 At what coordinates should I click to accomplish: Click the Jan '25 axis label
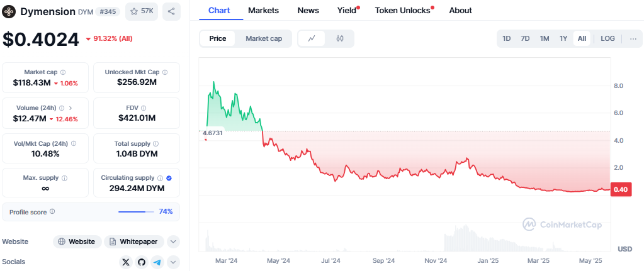[489, 261]
